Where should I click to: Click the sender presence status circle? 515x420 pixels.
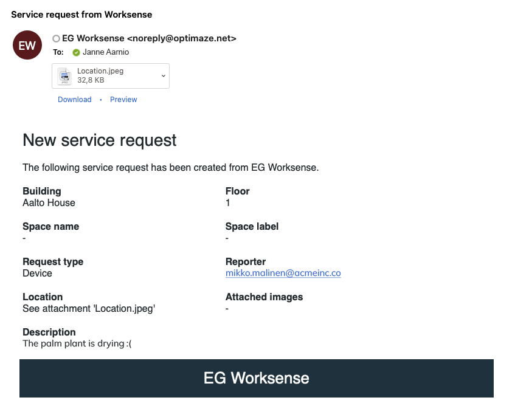point(57,38)
